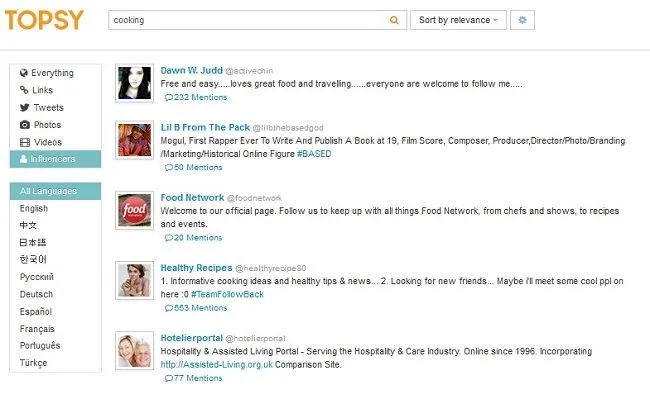Click the orange search magnifier icon

[394, 20]
